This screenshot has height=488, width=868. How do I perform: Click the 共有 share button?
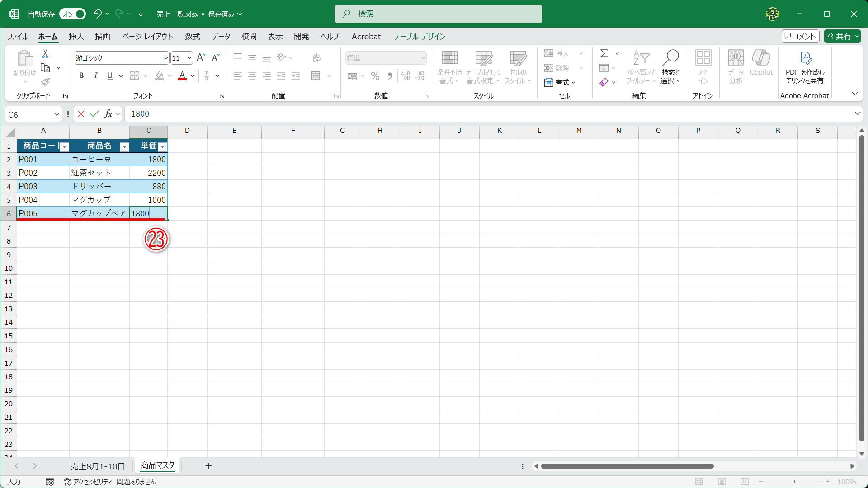point(842,37)
